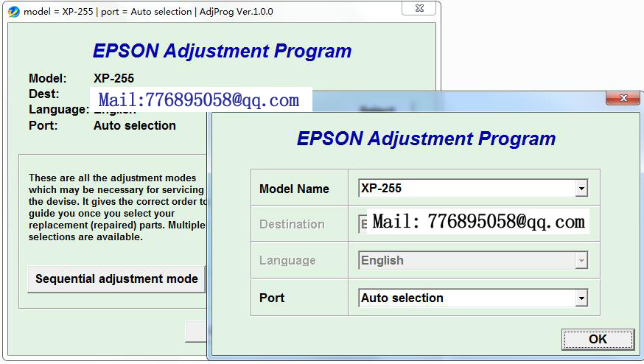Expand the Port dropdown arrow

581,298
